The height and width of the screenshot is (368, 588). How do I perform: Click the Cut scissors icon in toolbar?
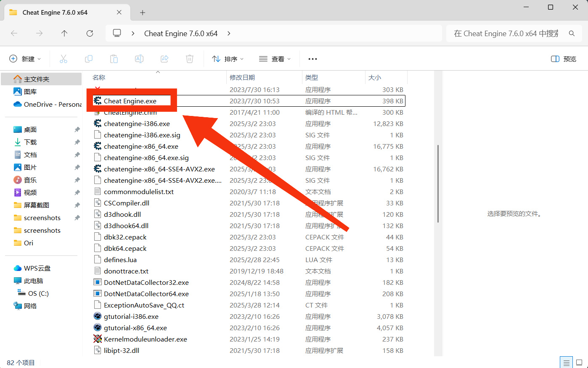(64, 59)
